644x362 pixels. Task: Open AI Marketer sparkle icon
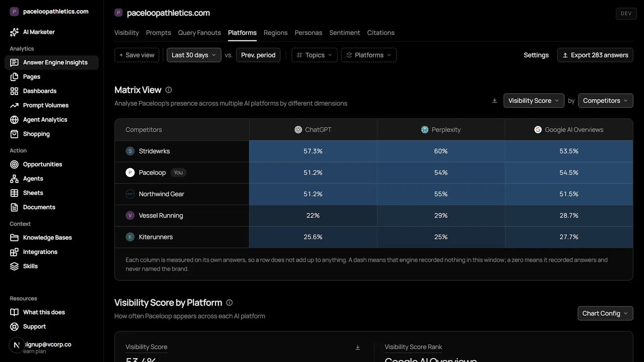coord(14,32)
